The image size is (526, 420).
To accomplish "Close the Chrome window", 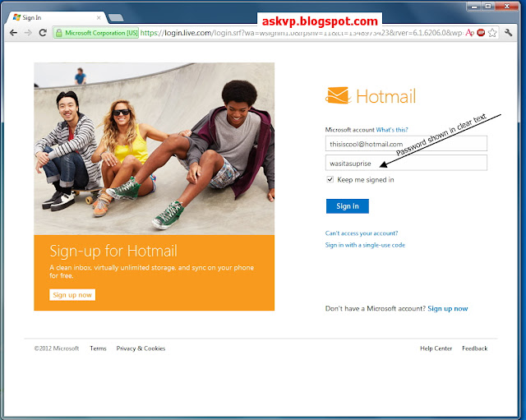I will tap(507, 6).
